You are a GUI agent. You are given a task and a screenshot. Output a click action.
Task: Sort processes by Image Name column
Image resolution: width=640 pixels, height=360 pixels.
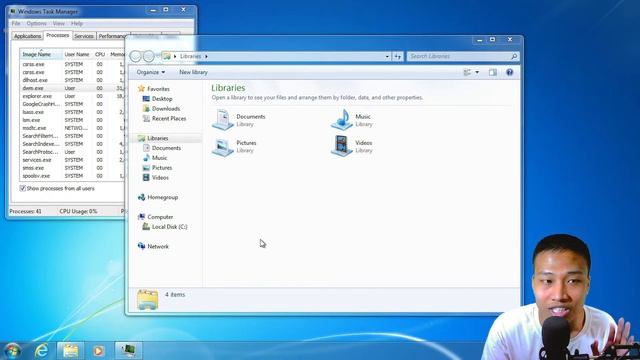click(41, 54)
